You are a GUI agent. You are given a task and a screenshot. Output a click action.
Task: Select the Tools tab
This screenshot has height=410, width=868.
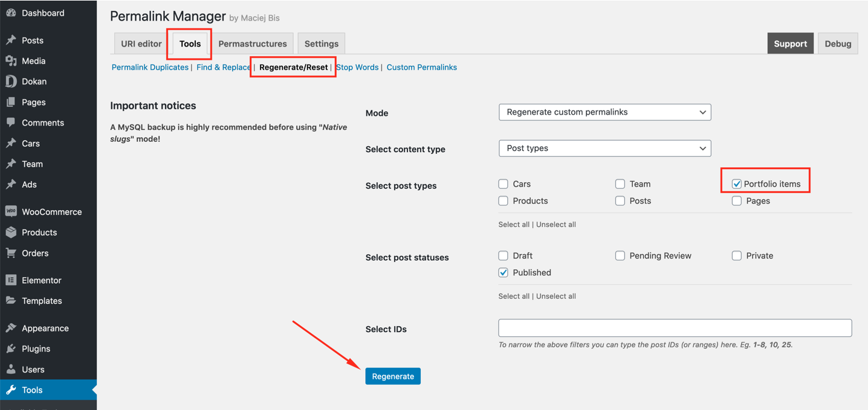190,44
